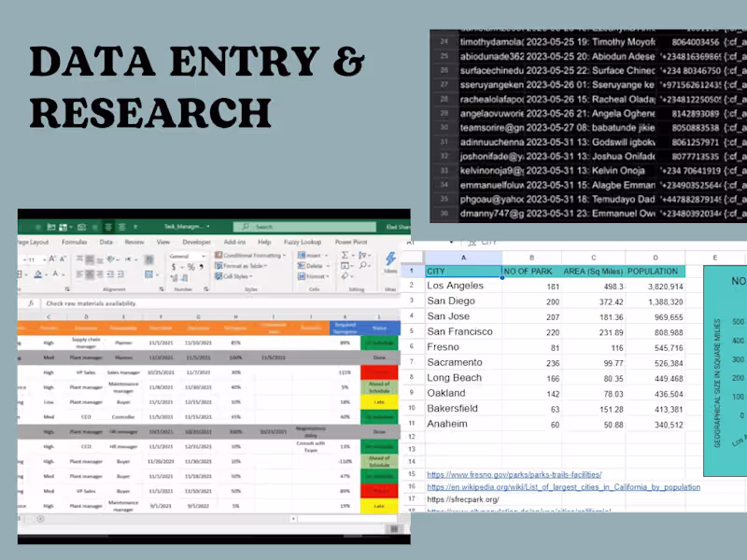Select the Formulas ribbon tab

75,242
